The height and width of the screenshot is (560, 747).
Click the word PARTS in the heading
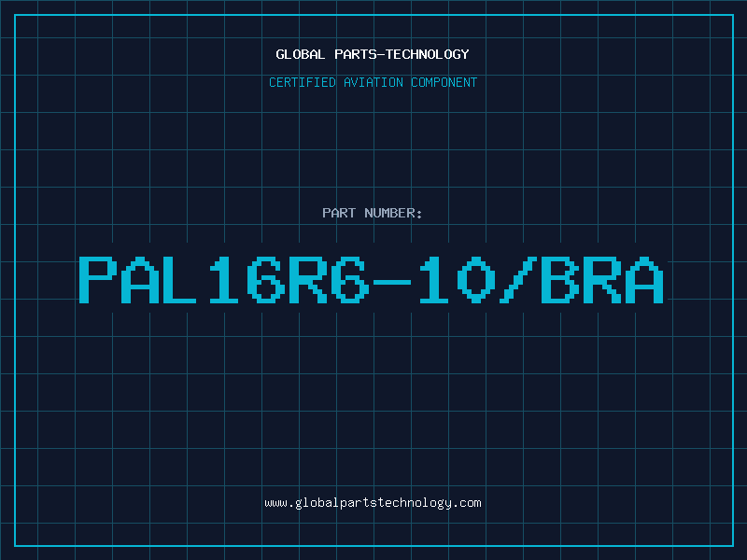(x=357, y=54)
